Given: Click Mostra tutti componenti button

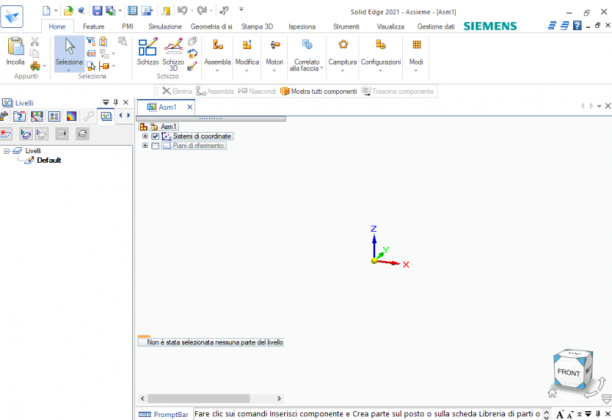Looking at the screenshot, I should pos(319,91).
